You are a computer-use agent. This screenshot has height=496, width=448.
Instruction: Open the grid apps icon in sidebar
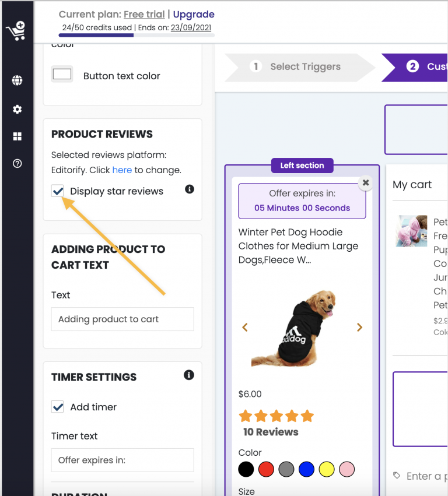(17, 136)
